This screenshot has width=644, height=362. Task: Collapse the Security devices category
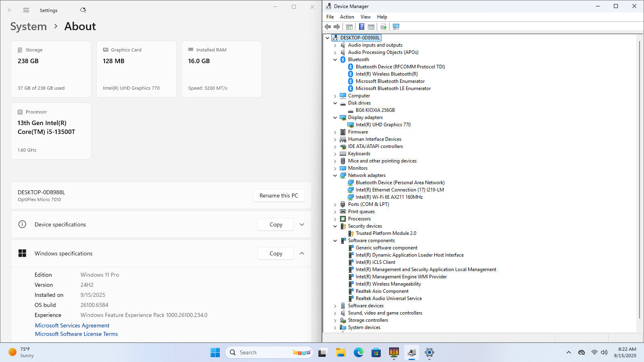point(335,226)
